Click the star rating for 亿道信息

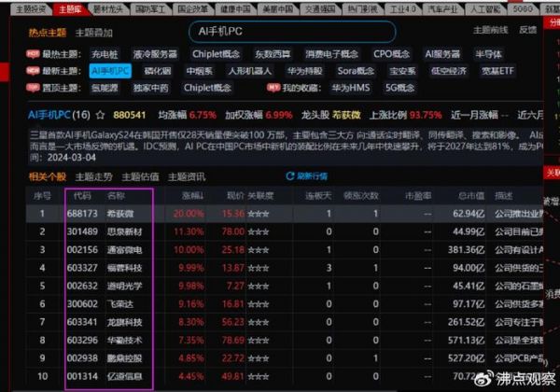click(x=259, y=375)
